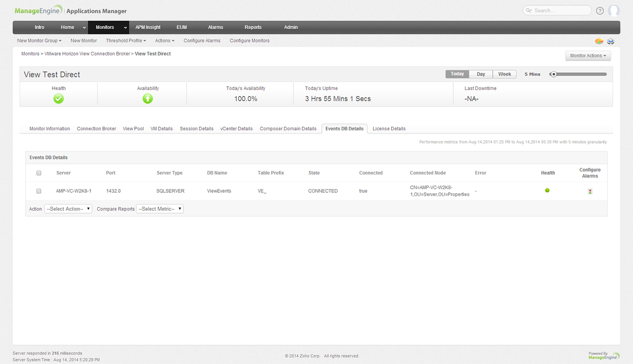Click the Configure Monitors link
The height and width of the screenshot is (364, 633).
pyautogui.click(x=250, y=41)
